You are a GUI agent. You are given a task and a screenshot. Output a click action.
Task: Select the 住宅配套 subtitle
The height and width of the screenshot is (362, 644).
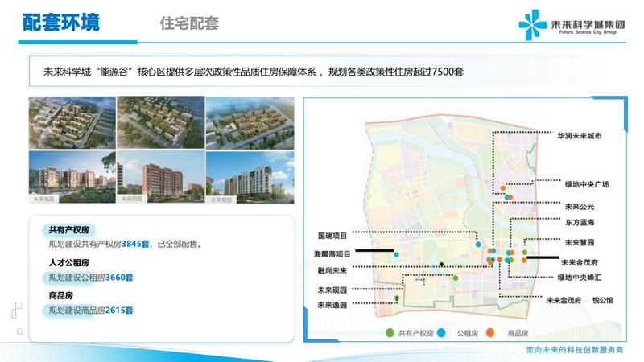189,23
